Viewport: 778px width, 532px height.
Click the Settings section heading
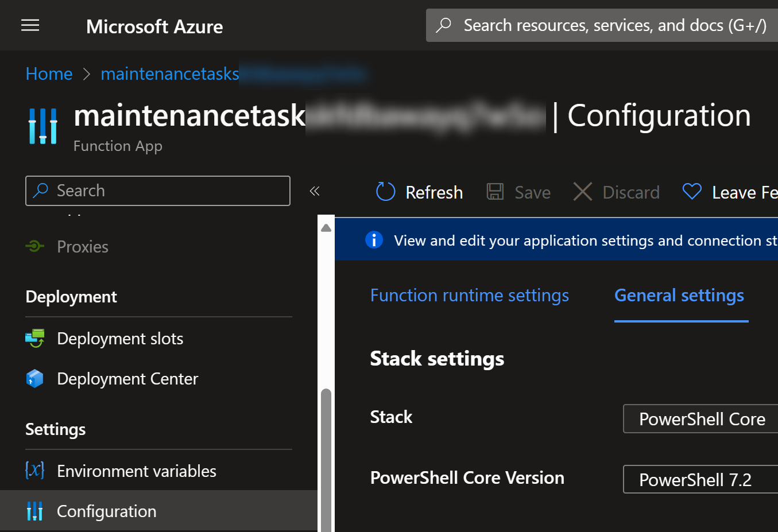tap(56, 429)
